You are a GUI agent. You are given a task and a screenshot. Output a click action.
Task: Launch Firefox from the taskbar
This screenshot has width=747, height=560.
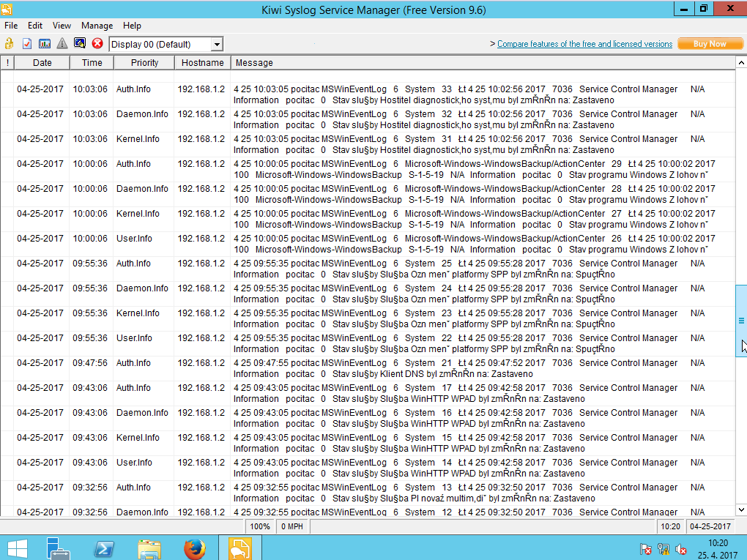tap(194, 548)
